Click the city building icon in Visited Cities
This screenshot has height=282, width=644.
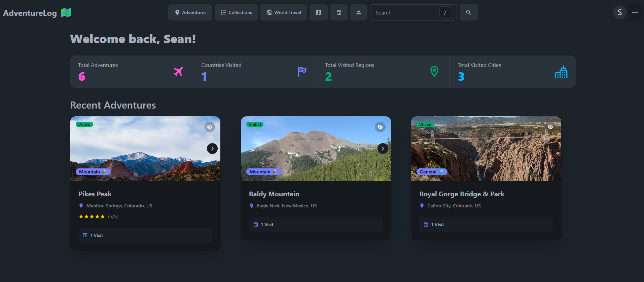(x=561, y=72)
